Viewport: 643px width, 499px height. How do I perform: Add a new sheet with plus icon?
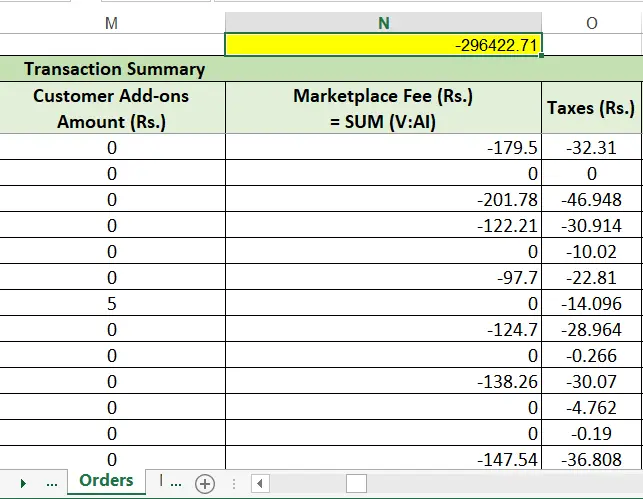[205, 483]
